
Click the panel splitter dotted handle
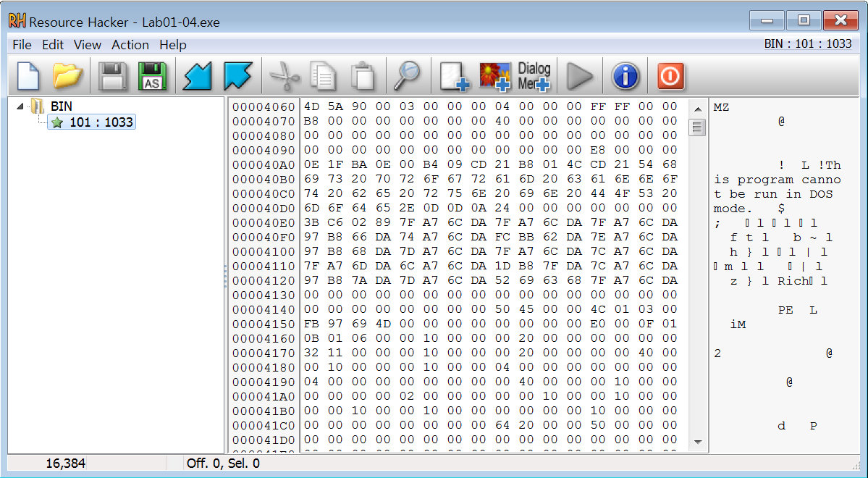(x=226, y=275)
